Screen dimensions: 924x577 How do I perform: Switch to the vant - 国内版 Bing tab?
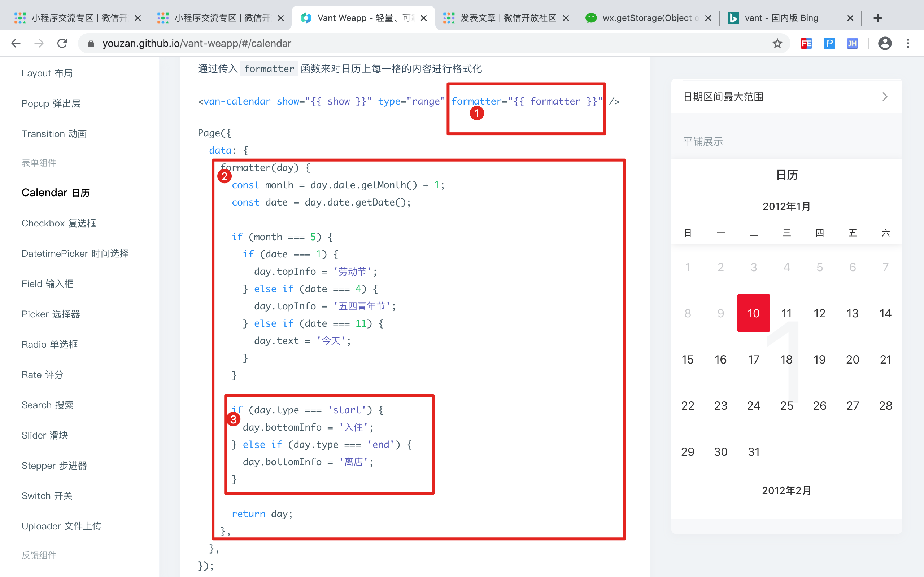(781, 18)
